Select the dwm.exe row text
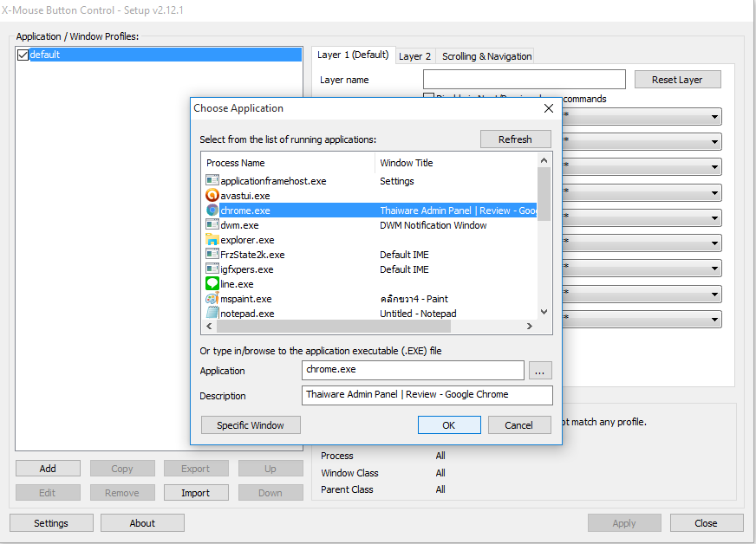The width and height of the screenshot is (756, 544). coord(239,225)
